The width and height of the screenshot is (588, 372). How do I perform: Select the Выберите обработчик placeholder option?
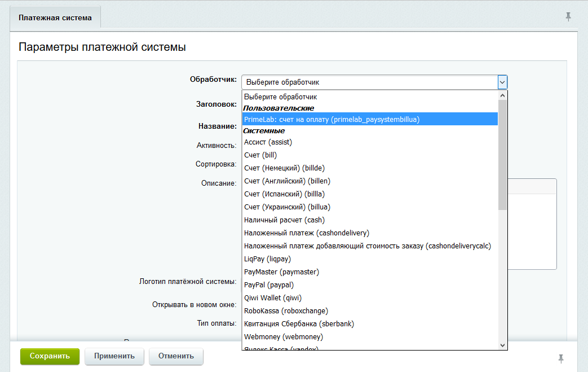pyautogui.click(x=280, y=97)
